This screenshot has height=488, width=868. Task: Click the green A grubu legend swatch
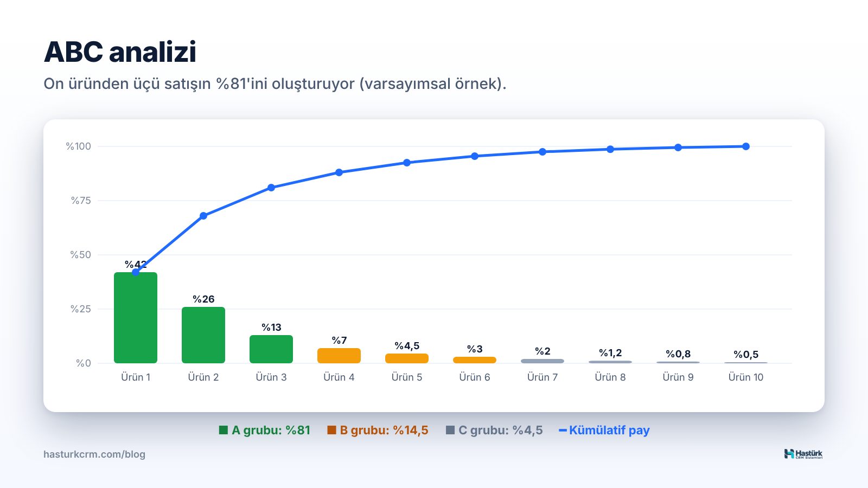click(x=223, y=430)
